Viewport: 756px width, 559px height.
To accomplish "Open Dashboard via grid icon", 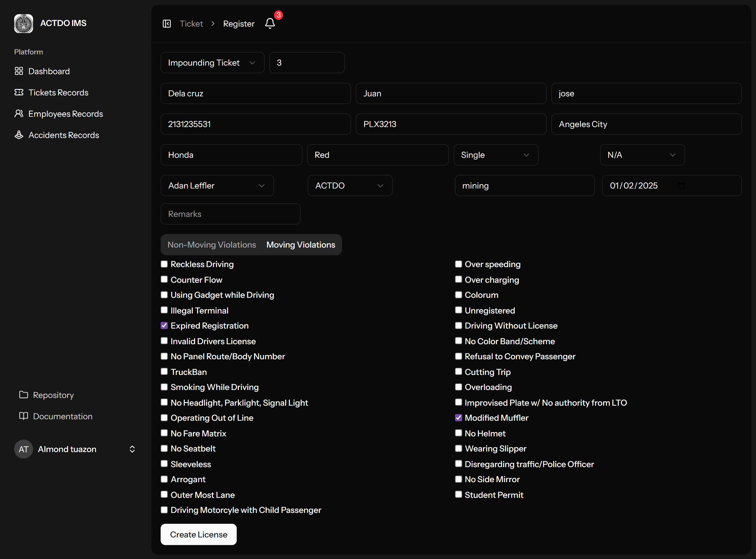I will 19,71.
